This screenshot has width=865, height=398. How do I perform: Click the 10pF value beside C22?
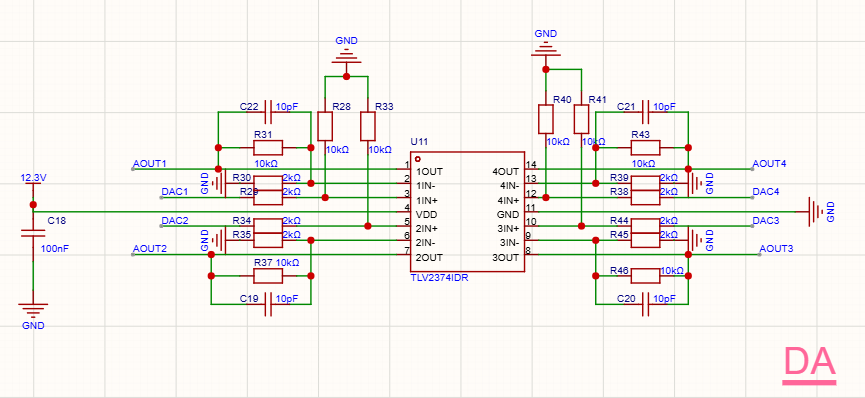(x=287, y=107)
